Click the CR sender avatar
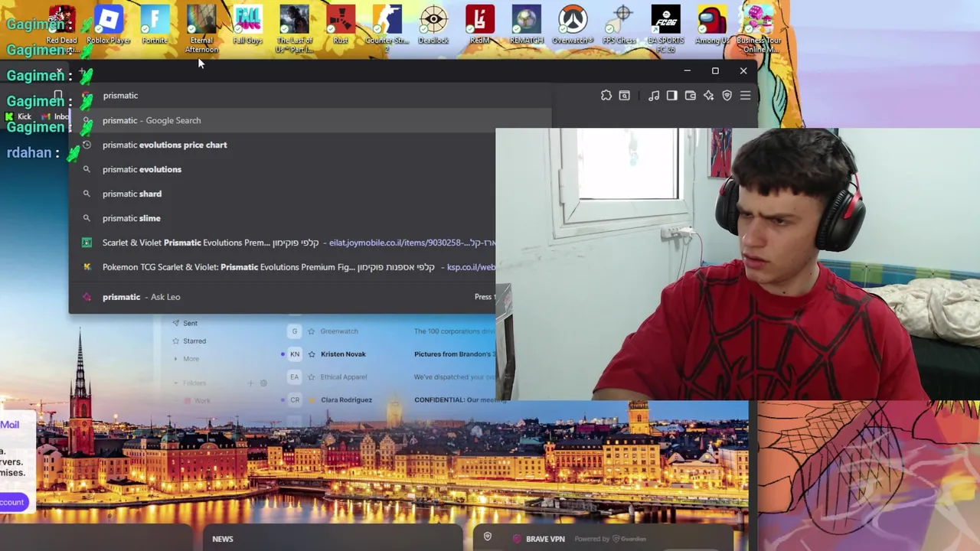Screen dimensions: 980x551 point(295,400)
